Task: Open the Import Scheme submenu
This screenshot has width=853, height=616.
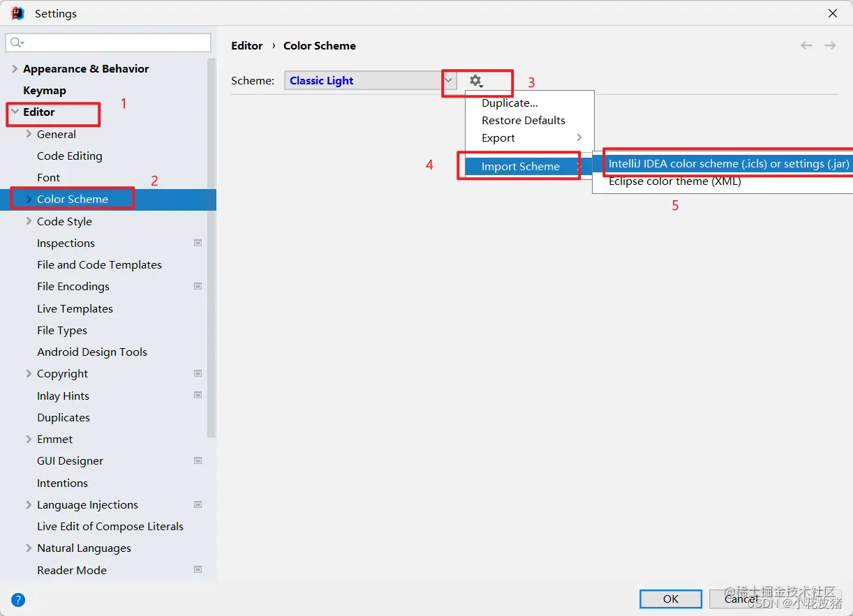Action: pos(528,167)
